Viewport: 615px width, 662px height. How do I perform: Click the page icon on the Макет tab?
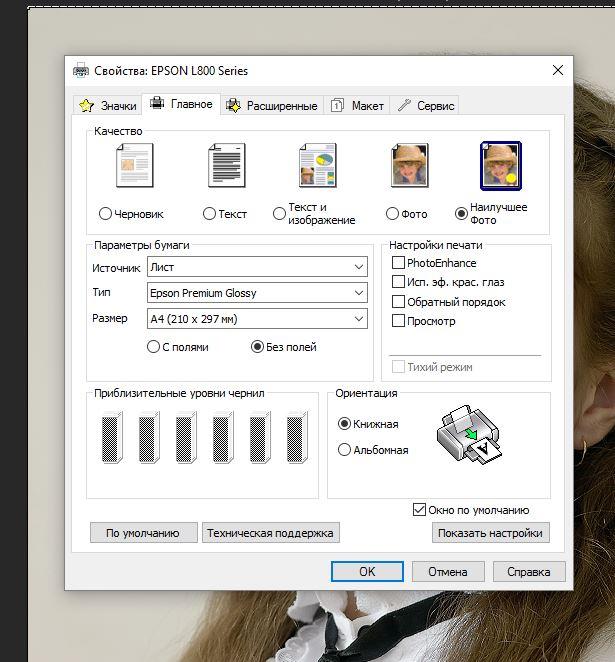tap(337, 105)
